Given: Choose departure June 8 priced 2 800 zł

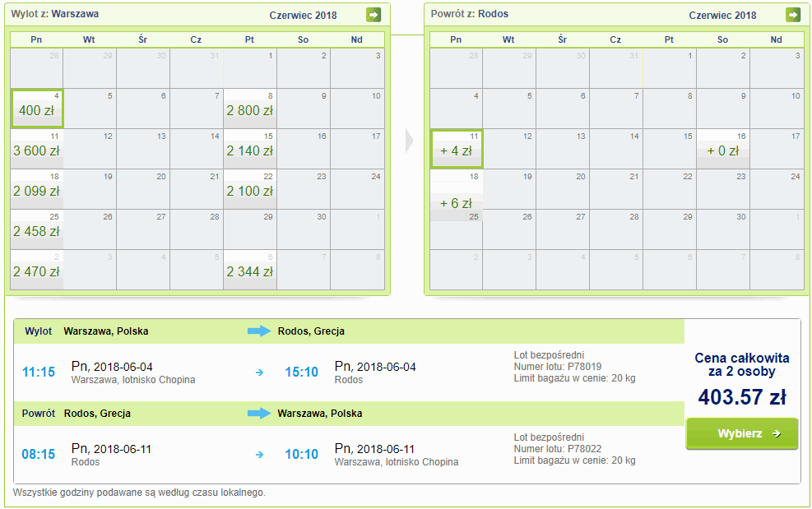Looking at the screenshot, I should pos(250,109).
